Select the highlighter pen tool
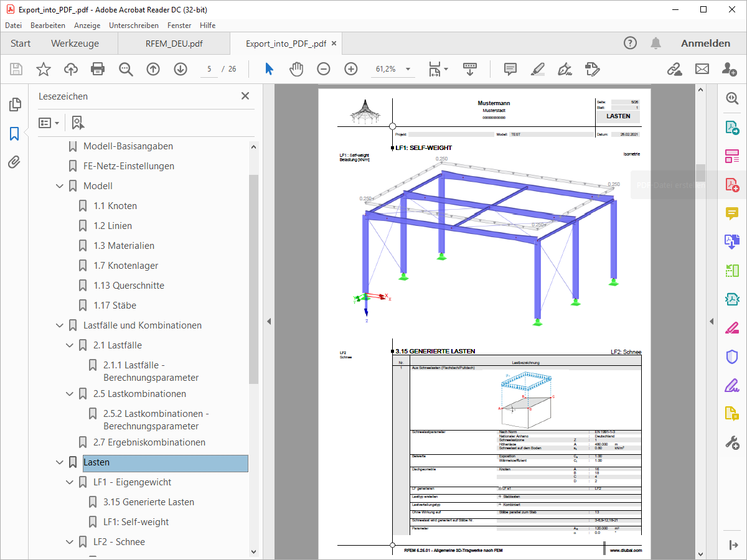 [x=538, y=69]
